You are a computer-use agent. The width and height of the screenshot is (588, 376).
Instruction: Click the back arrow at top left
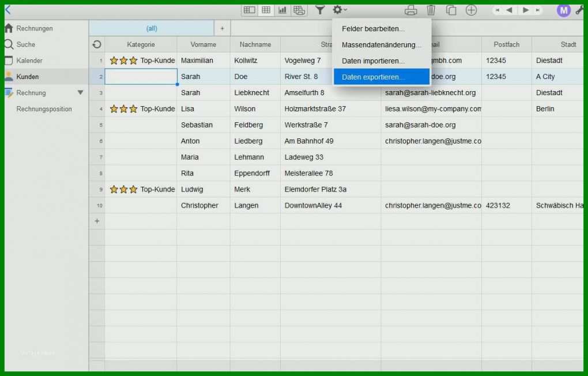[x=8, y=10]
